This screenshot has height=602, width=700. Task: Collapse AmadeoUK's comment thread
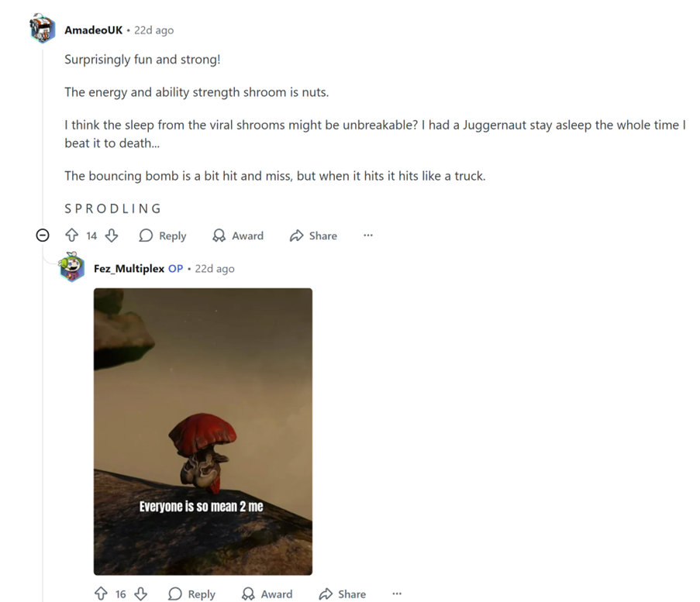pos(43,236)
